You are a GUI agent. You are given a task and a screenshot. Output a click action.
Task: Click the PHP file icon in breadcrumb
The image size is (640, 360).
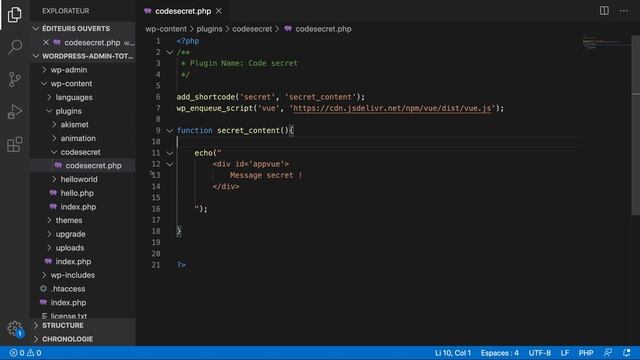coord(288,29)
